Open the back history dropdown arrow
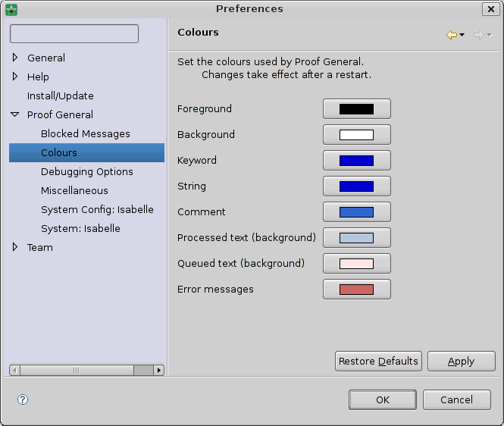The width and height of the screenshot is (504, 426). (462, 35)
